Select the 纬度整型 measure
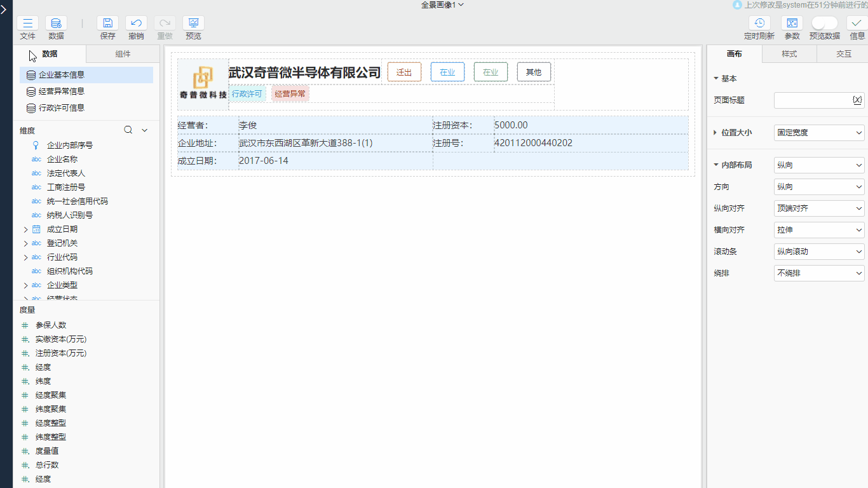 tap(51, 437)
